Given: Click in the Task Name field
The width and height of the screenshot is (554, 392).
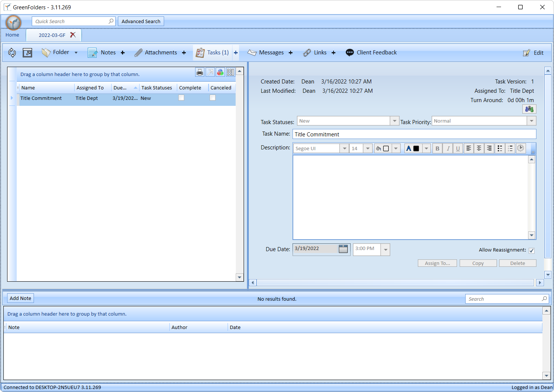Looking at the screenshot, I should coord(414,134).
